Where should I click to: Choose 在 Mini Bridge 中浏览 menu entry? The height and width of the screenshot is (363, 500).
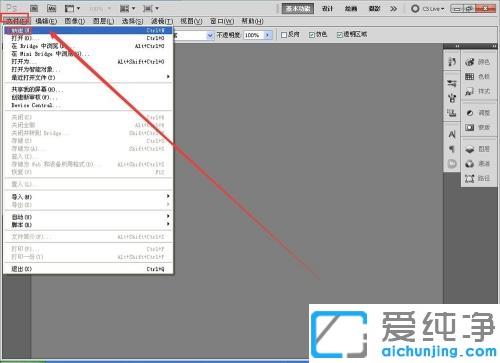(x=88, y=54)
